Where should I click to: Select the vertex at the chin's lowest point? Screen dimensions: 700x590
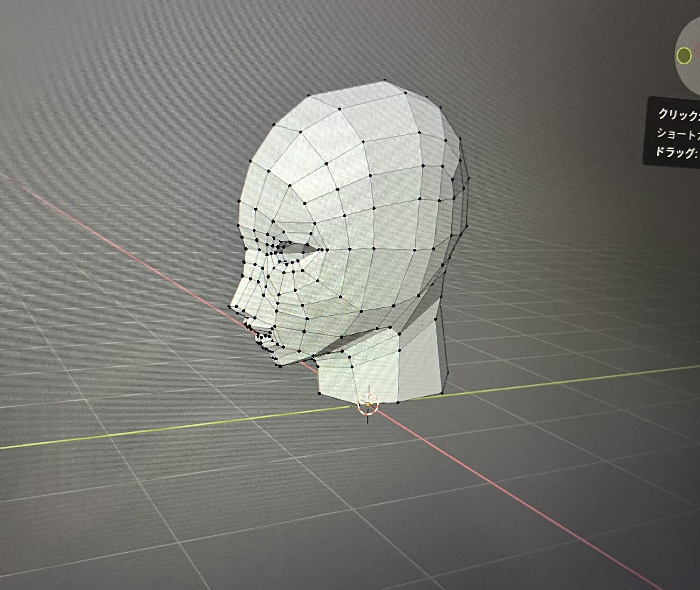point(280,366)
